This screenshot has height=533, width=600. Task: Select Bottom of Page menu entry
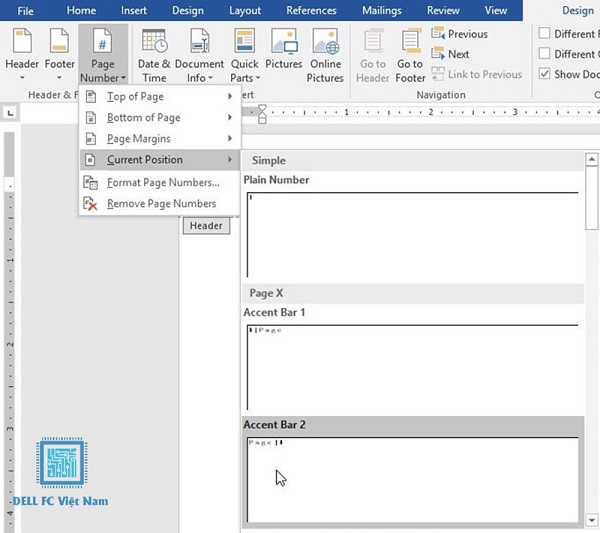(160, 117)
